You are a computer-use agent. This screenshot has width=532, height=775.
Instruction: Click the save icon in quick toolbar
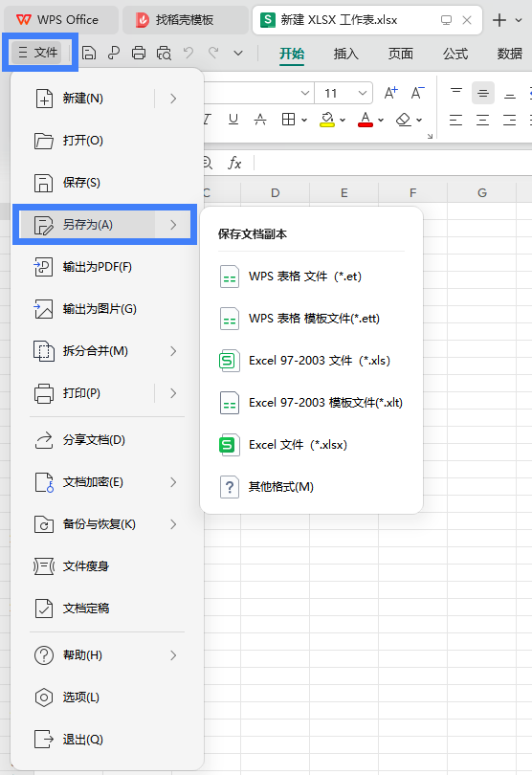point(88,53)
